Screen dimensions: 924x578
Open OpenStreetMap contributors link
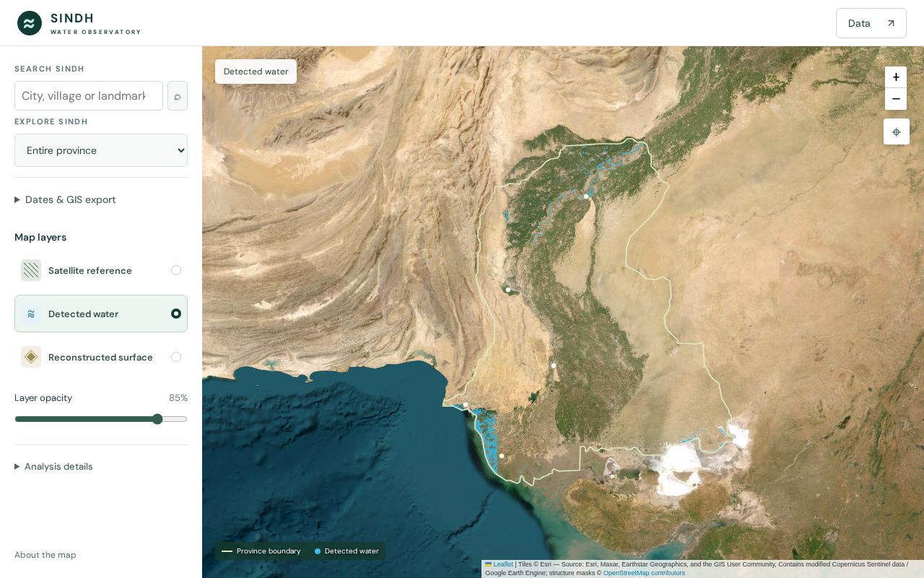pos(644,573)
